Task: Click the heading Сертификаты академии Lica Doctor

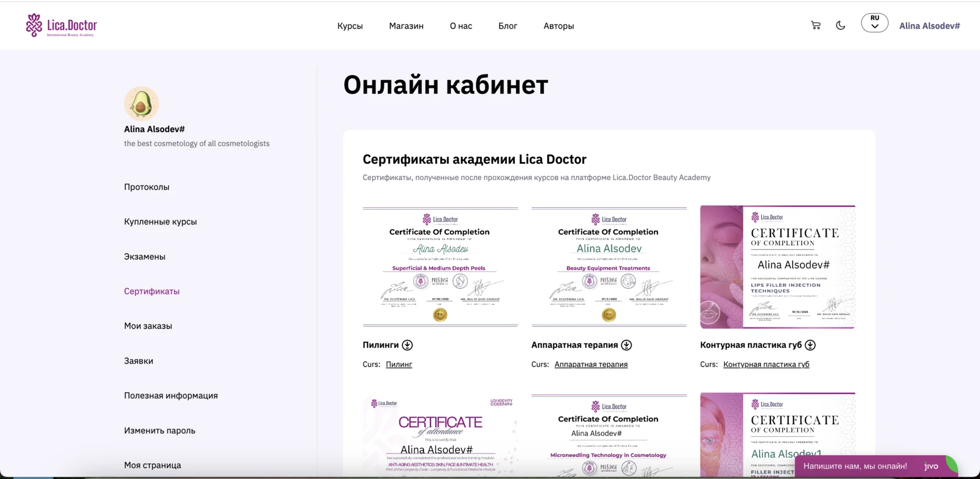Action: tap(474, 159)
